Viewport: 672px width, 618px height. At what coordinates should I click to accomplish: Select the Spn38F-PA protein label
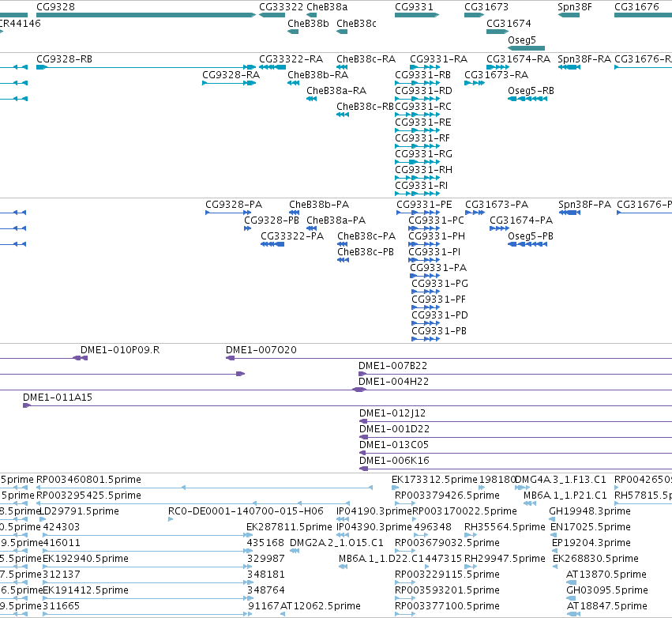click(x=585, y=205)
